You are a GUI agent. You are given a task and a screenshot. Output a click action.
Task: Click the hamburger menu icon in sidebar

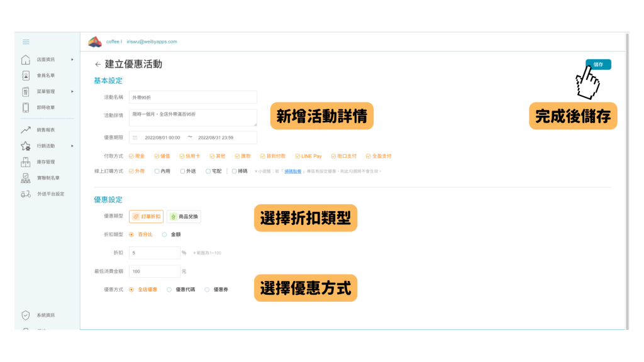point(26,42)
